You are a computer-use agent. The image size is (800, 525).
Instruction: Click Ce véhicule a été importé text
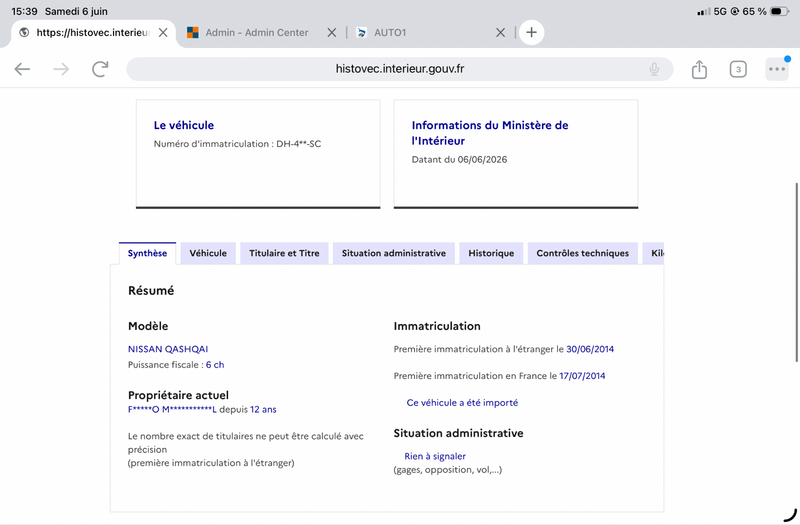pyautogui.click(x=462, y=403)
